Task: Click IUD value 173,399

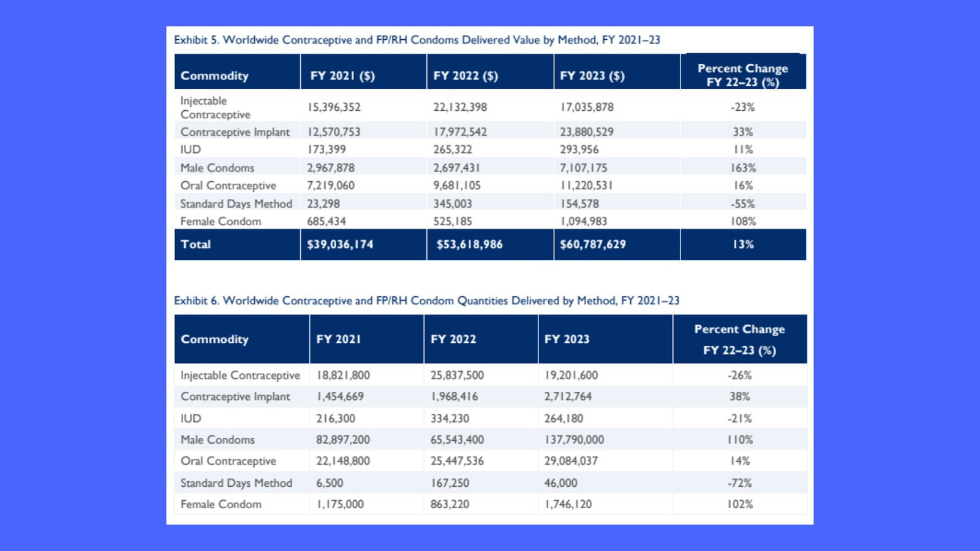Action: tap(326, 149)
